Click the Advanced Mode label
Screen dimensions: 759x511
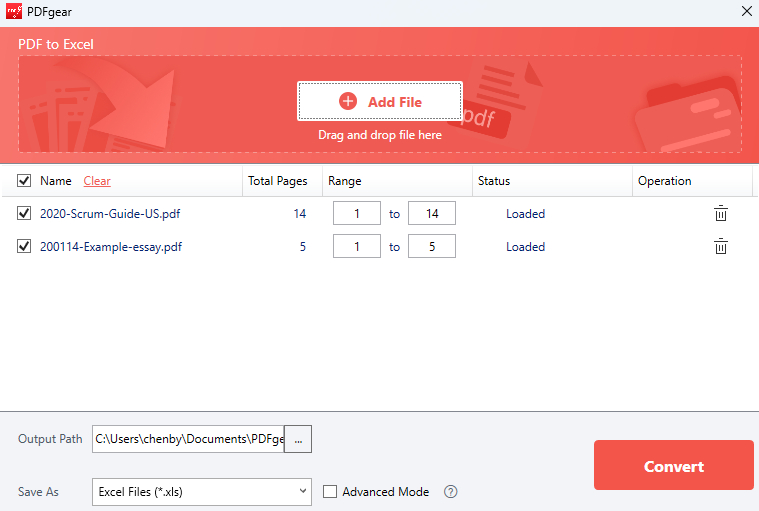coord(386,492)
